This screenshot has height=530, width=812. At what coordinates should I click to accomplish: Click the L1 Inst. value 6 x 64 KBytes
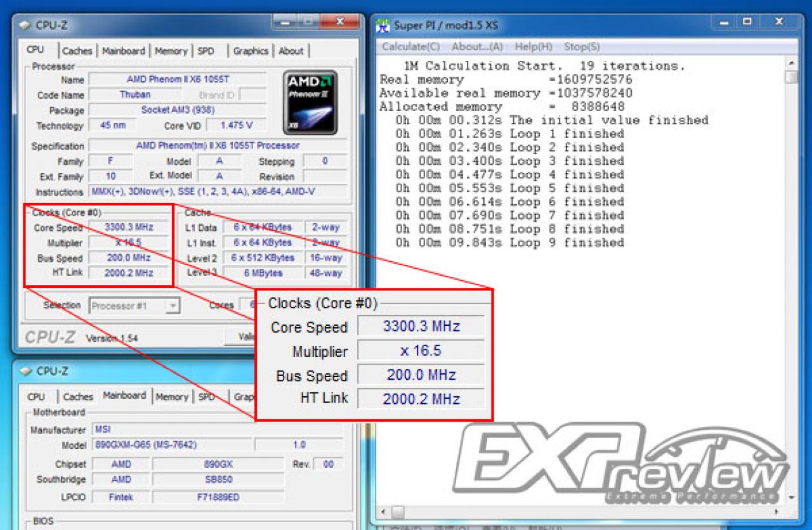(x=263, y=242)
